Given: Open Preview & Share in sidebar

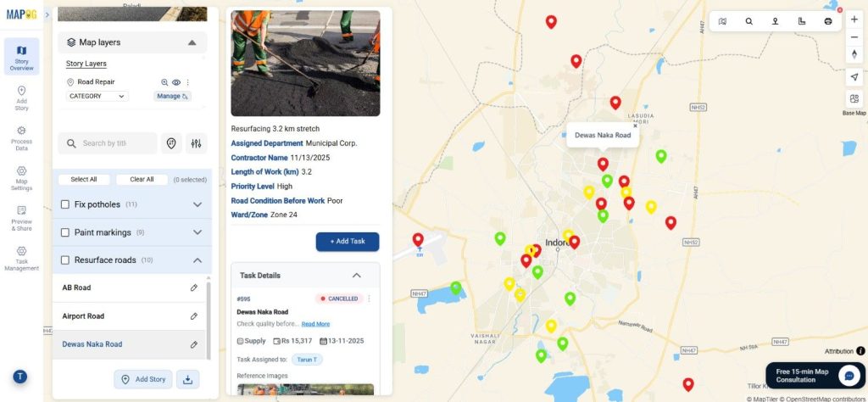Looking at the screenshot, I should [21, 219].
